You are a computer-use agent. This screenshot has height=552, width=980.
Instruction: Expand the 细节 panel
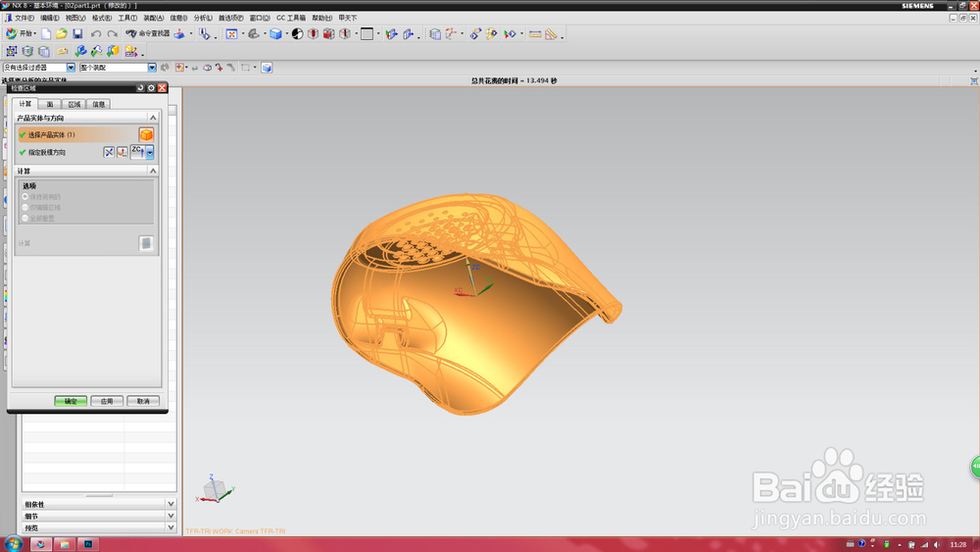click(171, 516)
